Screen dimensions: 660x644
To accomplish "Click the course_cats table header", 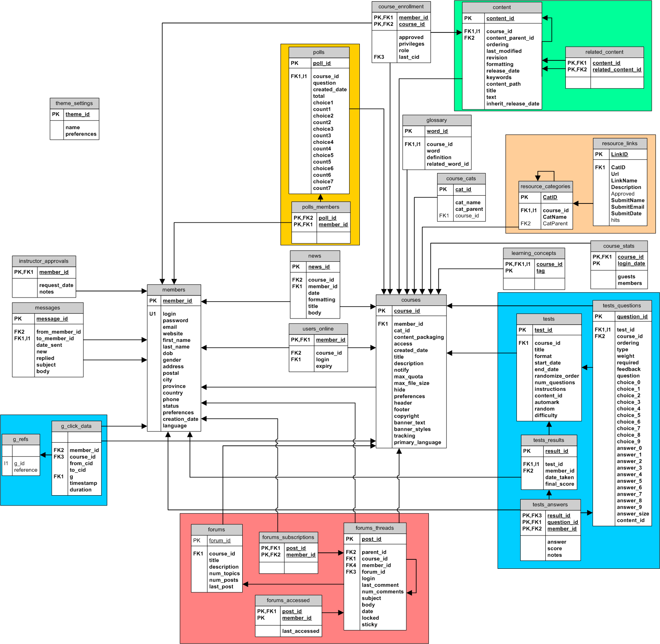I will [x=461, y=179].
